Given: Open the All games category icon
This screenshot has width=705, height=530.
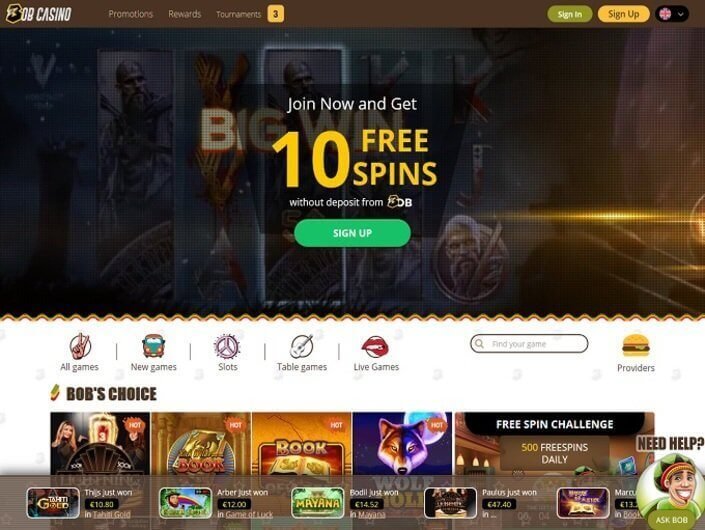Looking at the screenshot, I should pos(80,346).
